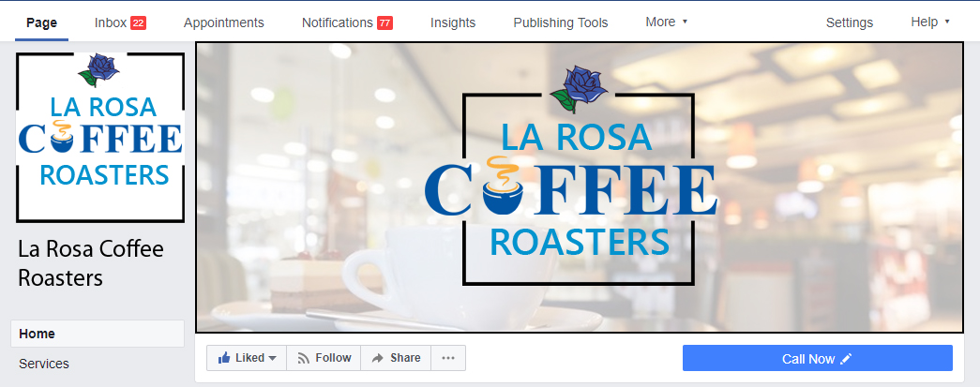Click the red Inbox badge showing 22

click(x=138, y=23)
